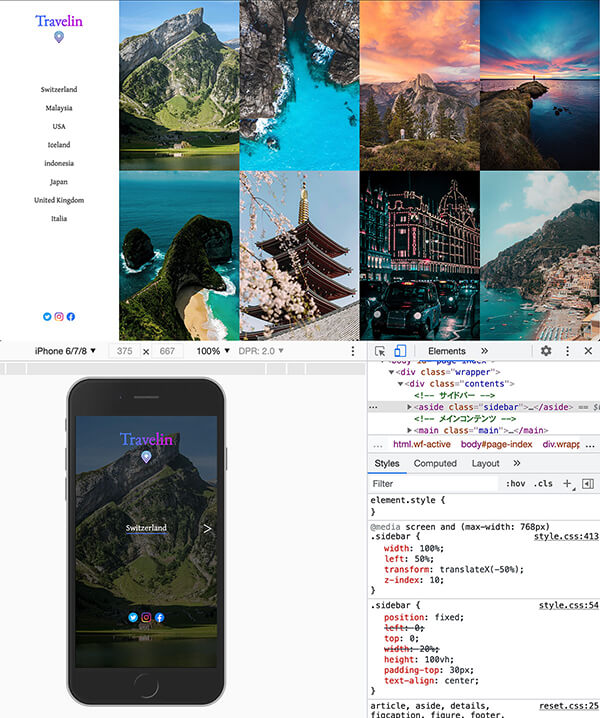
Task: Open the 100% zoom dropdown
Action: point(213,351)
